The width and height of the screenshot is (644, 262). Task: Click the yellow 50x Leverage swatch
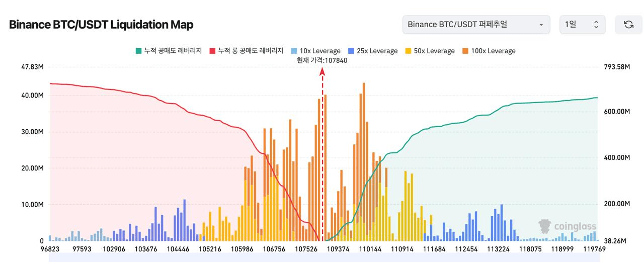tap(408, 51)
